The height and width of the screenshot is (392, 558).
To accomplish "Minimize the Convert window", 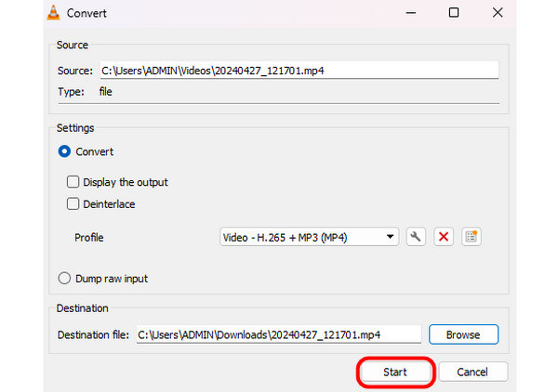I will pos(411,13).
